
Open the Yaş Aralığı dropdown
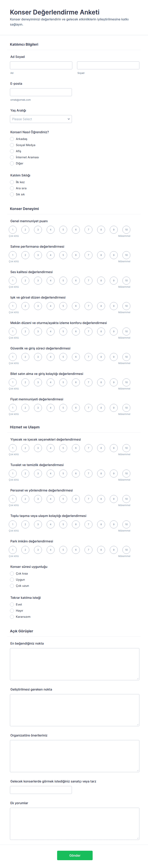41,119
